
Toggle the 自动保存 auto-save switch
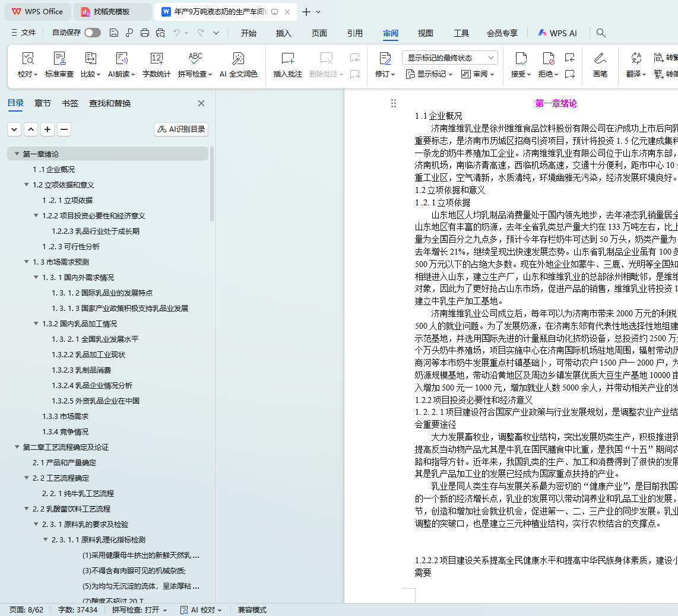pos(93,33)
